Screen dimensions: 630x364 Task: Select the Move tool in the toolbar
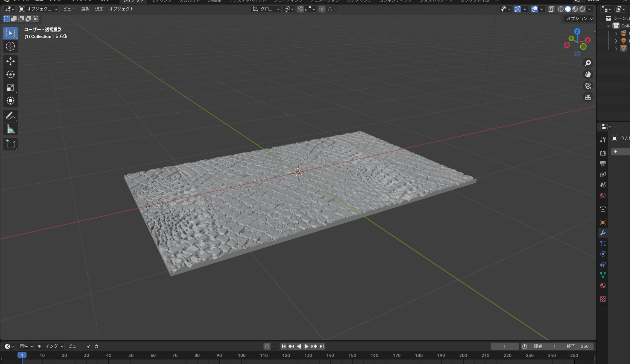click(x=11, y=61)
